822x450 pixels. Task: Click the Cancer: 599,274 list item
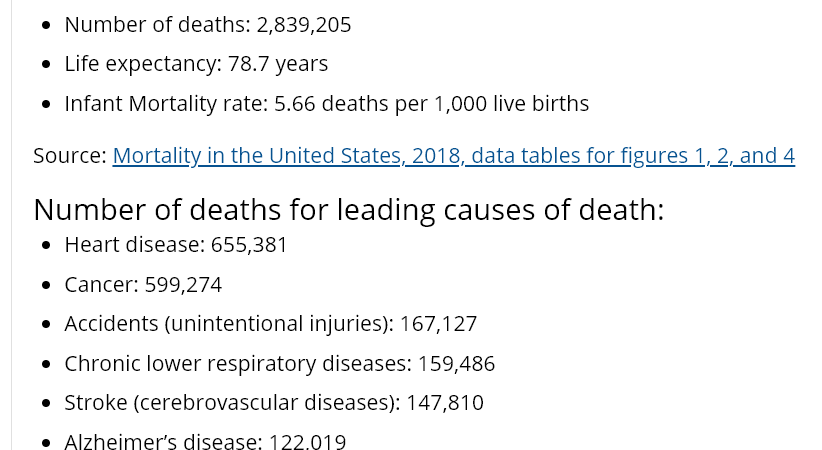143,285
